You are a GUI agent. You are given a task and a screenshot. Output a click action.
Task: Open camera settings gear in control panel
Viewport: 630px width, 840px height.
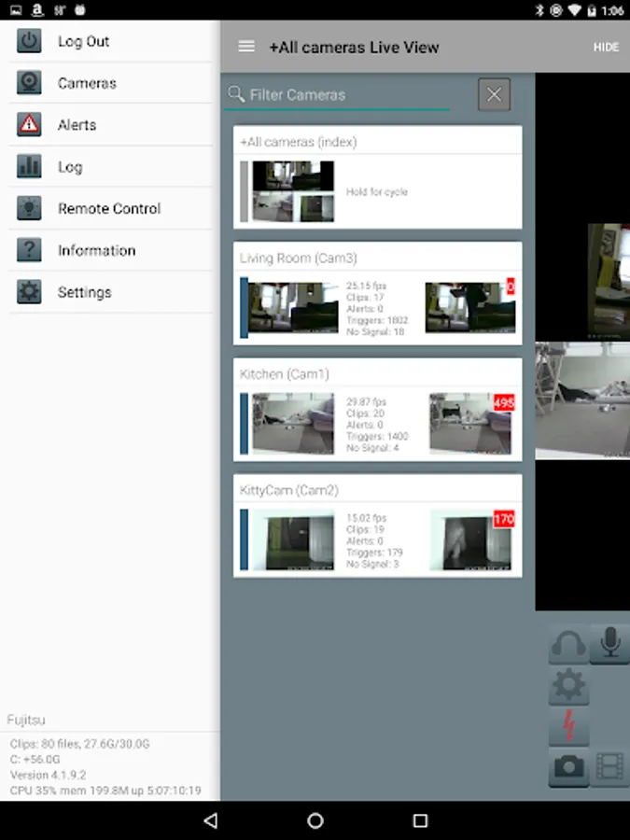[x=568, y=685]
